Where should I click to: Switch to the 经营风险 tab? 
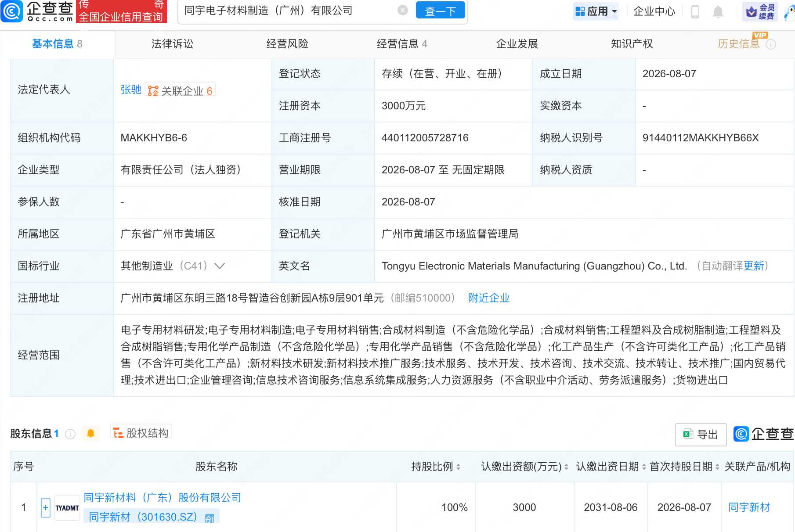click(x=287, y=44)
